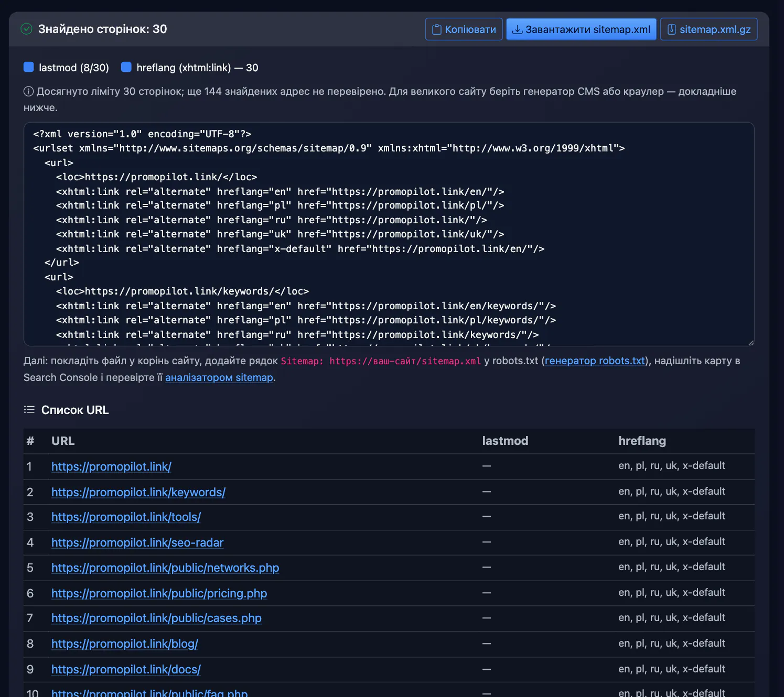Open the promopilot.link/blog/ link
Image resolution: width=784 pixels, height=697 pixels.
pyautogui.click(x=125, y=644)
